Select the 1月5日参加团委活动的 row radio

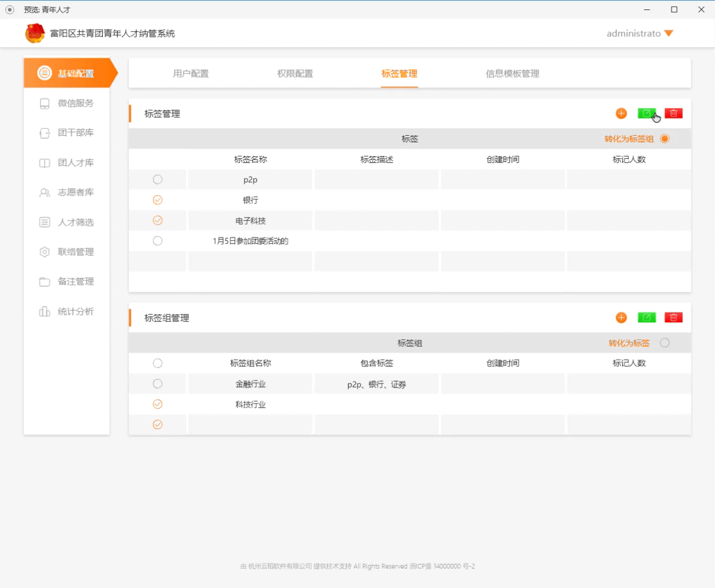pos(158,240)
